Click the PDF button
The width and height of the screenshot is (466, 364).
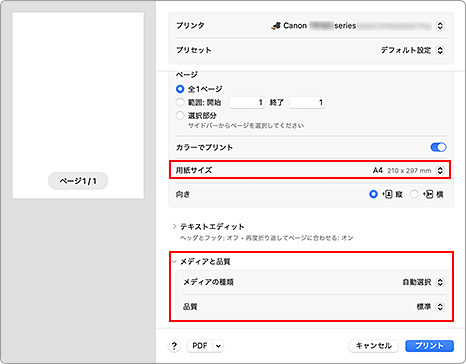click(200, 346)
